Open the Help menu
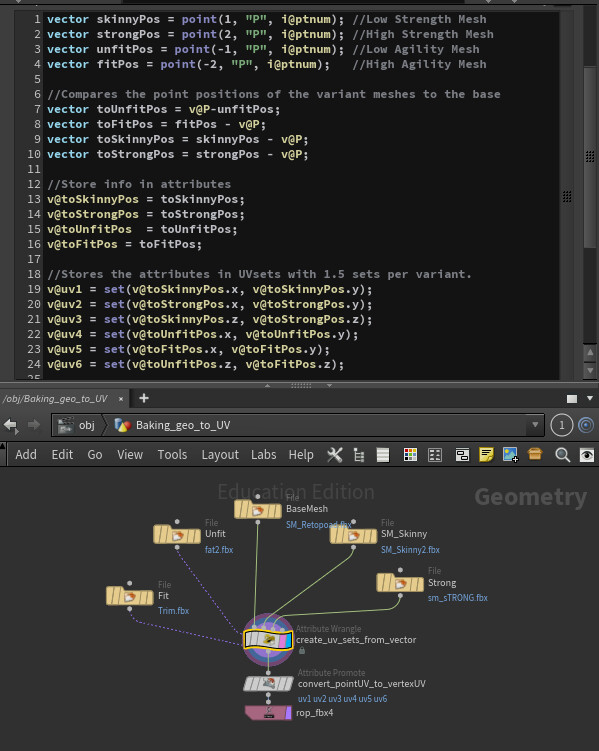 tap(301, 455)
